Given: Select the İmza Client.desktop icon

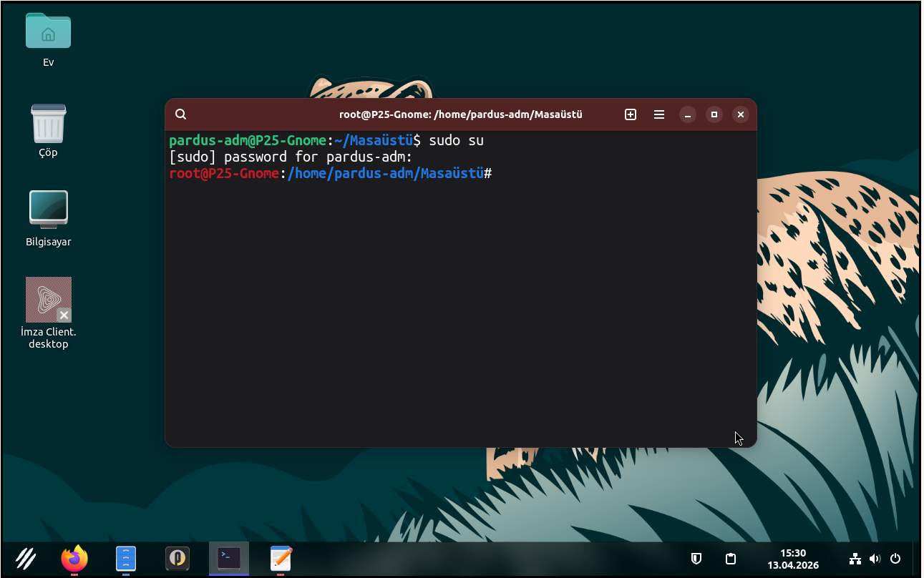Looking at the screenshot, I should click(x=49, y=313).
